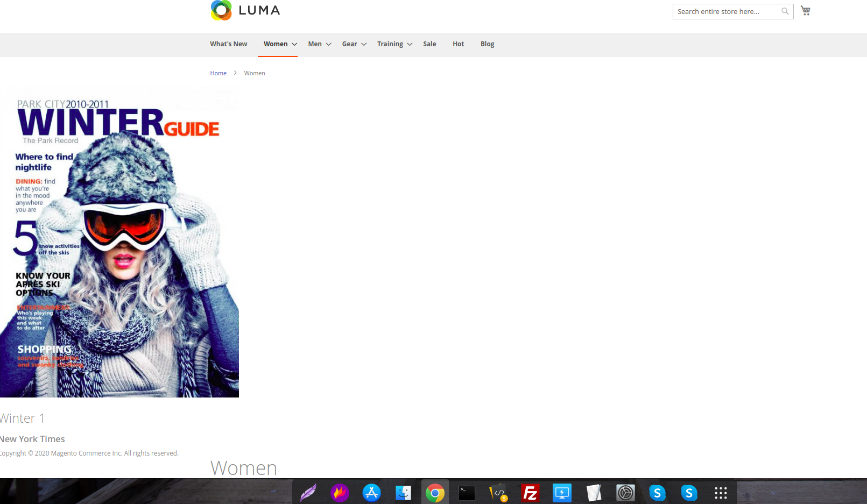Image resolution: width=867 pixels, height=504 pixels.
Task: Open System Preferences gear icon in dock
Action: pyautogui.click(x=625, y=493)
